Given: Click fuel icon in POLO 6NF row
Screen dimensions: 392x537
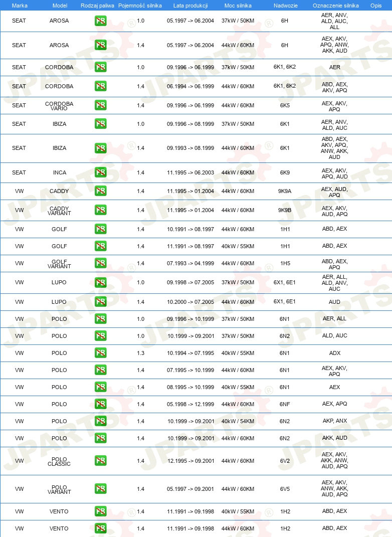Looking at the screenshot, I should pyautogui.click(x=101, y=404).
